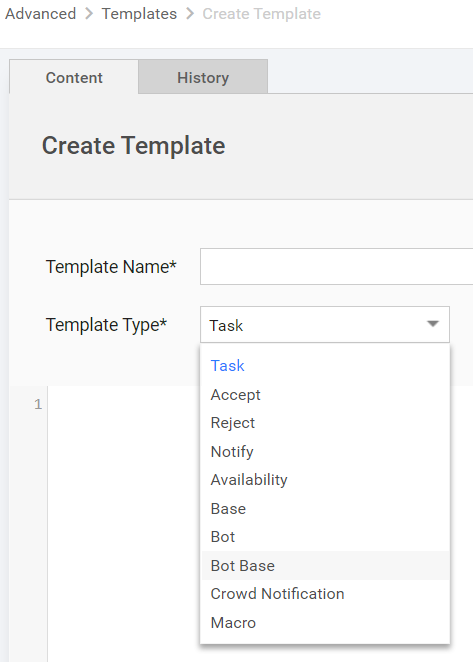Focus the Template Name input field

tap(337, 266)
